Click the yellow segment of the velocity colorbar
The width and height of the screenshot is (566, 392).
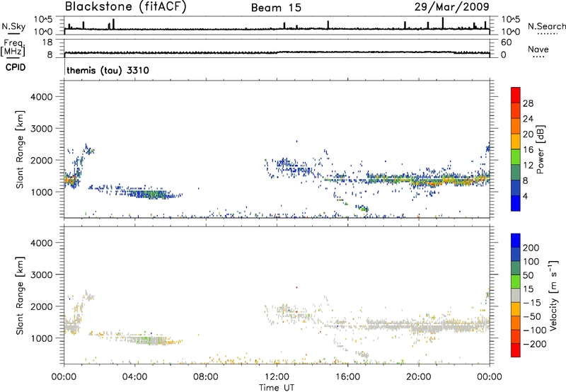click(x=516, y=309)
